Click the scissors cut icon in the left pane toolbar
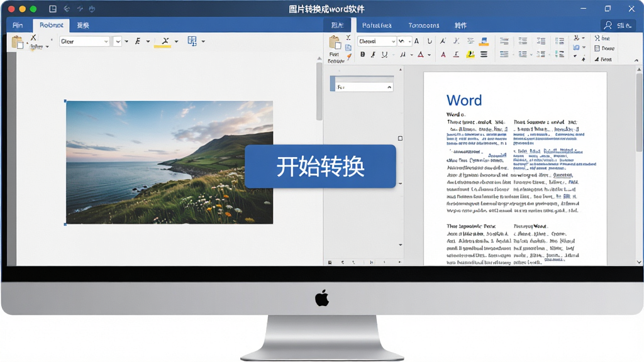Viewport: 644px width, 362px height. point(33,38)
